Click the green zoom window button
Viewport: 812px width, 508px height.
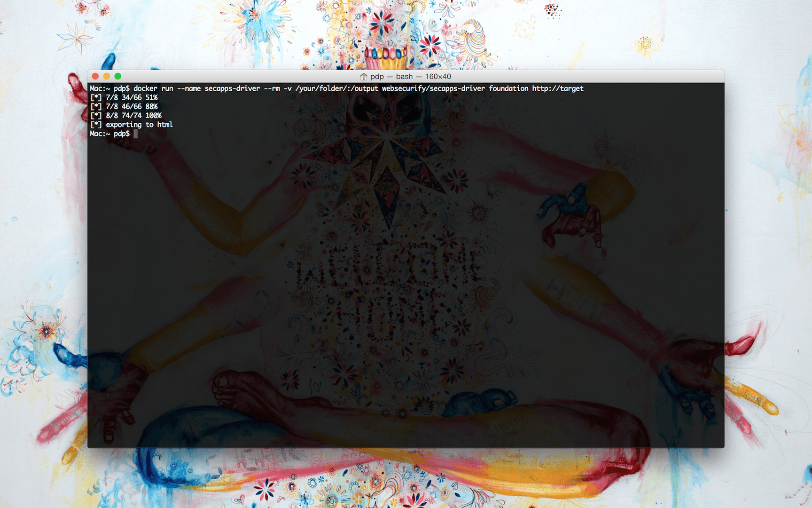[118, 76]
